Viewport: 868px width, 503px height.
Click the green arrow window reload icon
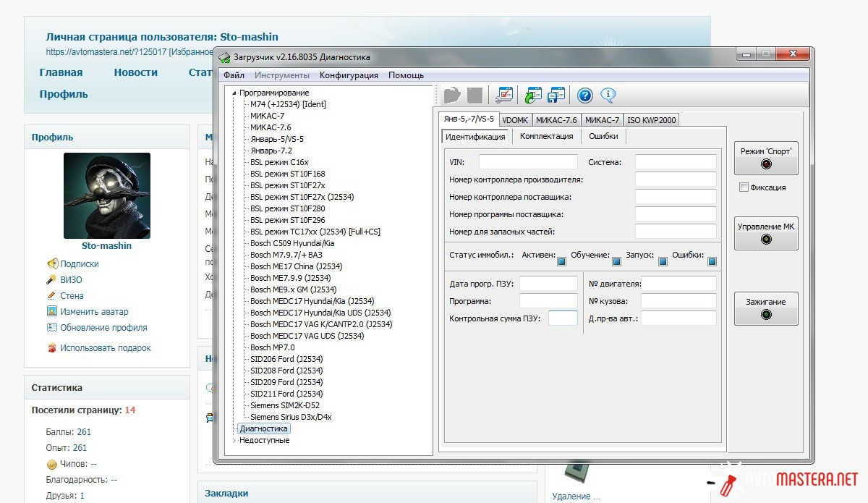(x=533, y=95)
